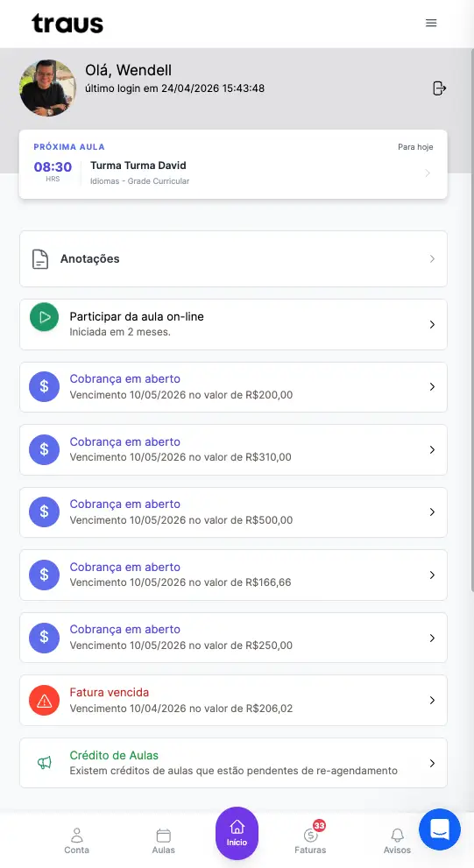The height and width of the screenshot is (868, 474).
Task: Click the green play icon for online class
Action: pyautogui.click(x=45, y=317)
